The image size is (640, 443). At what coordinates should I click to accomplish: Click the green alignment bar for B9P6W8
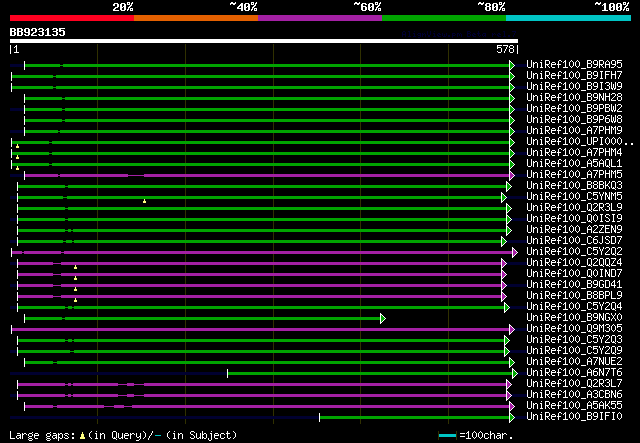(x=267, y=120)
